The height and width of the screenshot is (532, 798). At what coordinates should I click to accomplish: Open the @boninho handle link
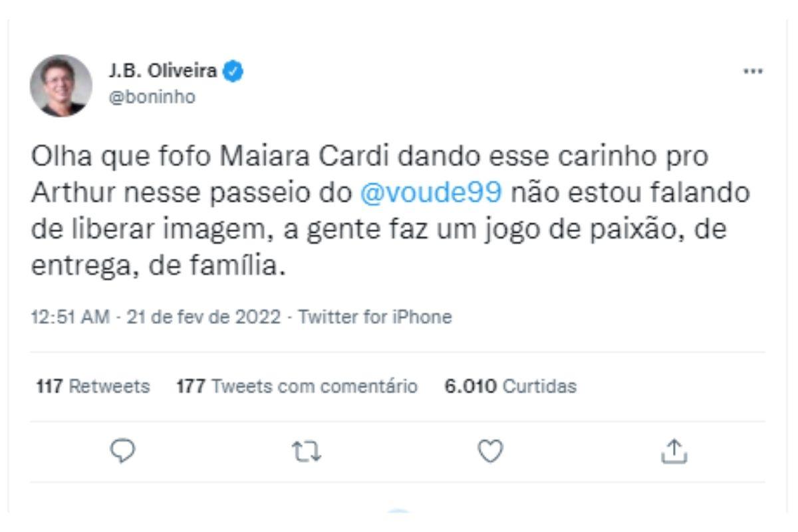[x=152, y=97]
